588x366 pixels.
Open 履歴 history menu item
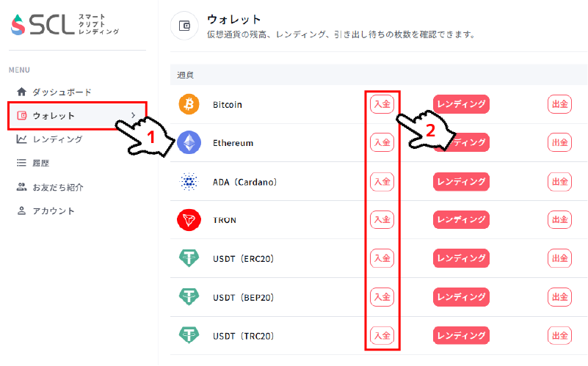click(40, 163)
